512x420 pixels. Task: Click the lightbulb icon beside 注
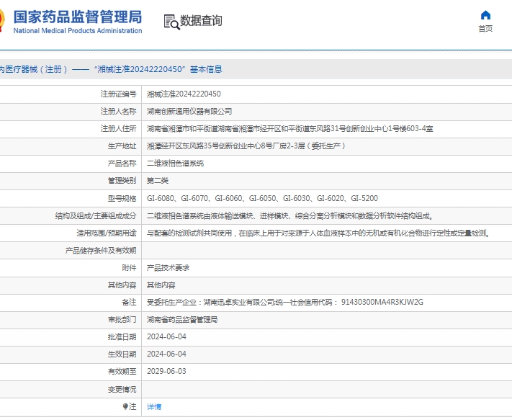point(125,406)
